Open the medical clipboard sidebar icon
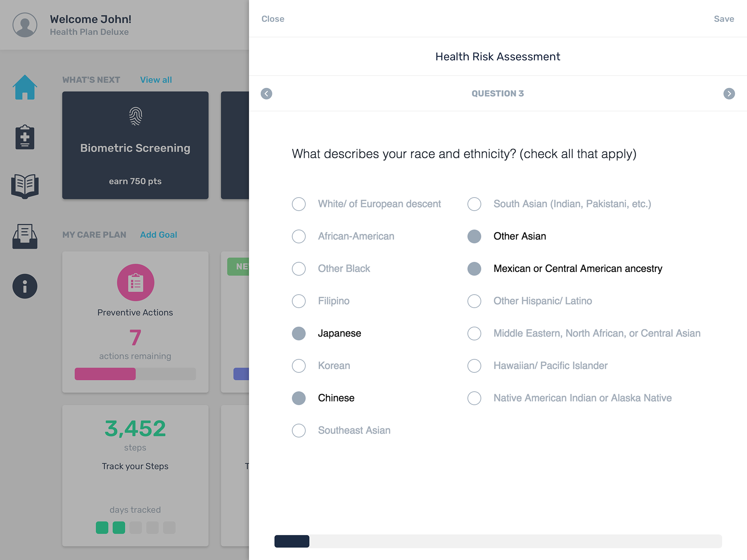 [x=25, y=137]
